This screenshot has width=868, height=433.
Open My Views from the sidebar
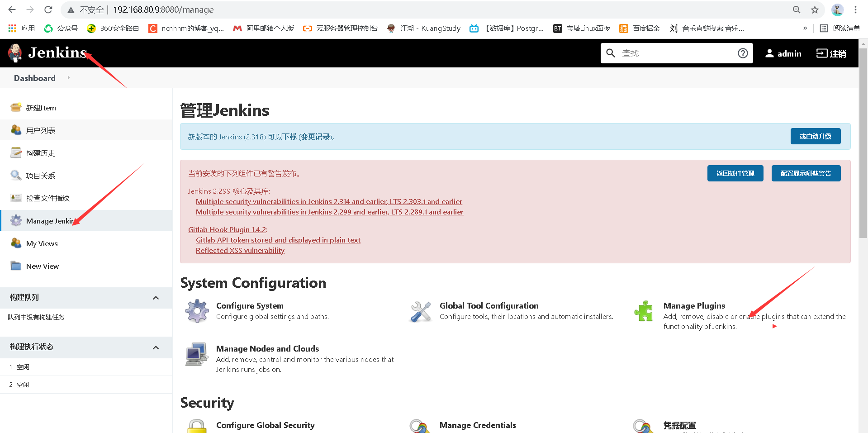click(41, 243)
